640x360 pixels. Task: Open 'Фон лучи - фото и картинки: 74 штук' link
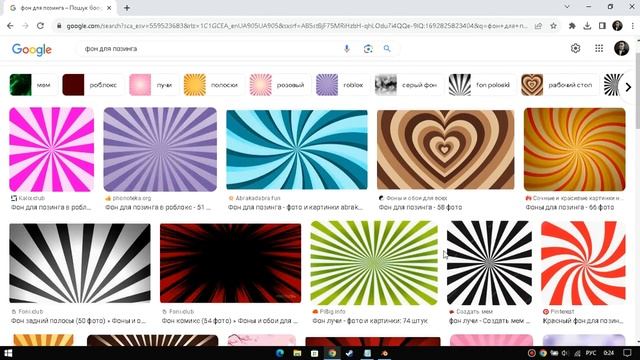(x=370, y=321)
